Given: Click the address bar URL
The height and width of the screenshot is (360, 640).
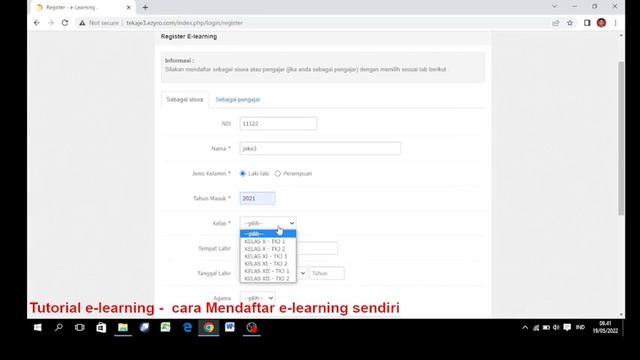Looking at the screenshot, I should click(x=184, y=23).
